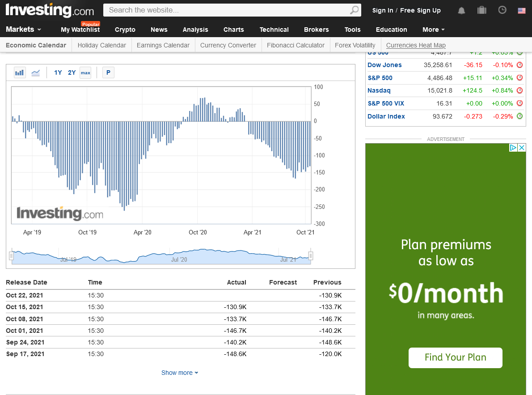This screenshot has height=395, width=532.
Task: Click the clock icon in the Nasdaq row
Action: tap(519, 90)
